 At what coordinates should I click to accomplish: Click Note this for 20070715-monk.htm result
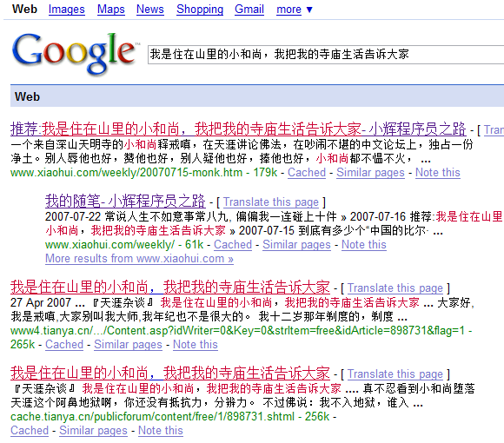pos(437,173)
